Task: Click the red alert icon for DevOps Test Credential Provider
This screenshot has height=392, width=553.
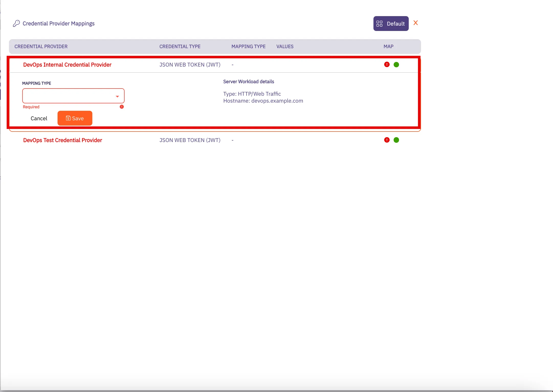Action: pyautogui.click(x=386, y=140)
